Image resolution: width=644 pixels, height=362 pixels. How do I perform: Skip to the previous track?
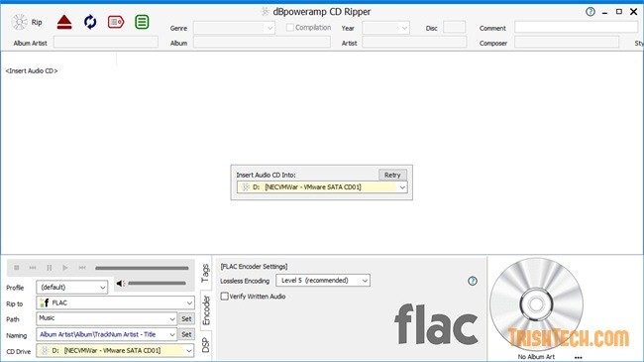33,268
